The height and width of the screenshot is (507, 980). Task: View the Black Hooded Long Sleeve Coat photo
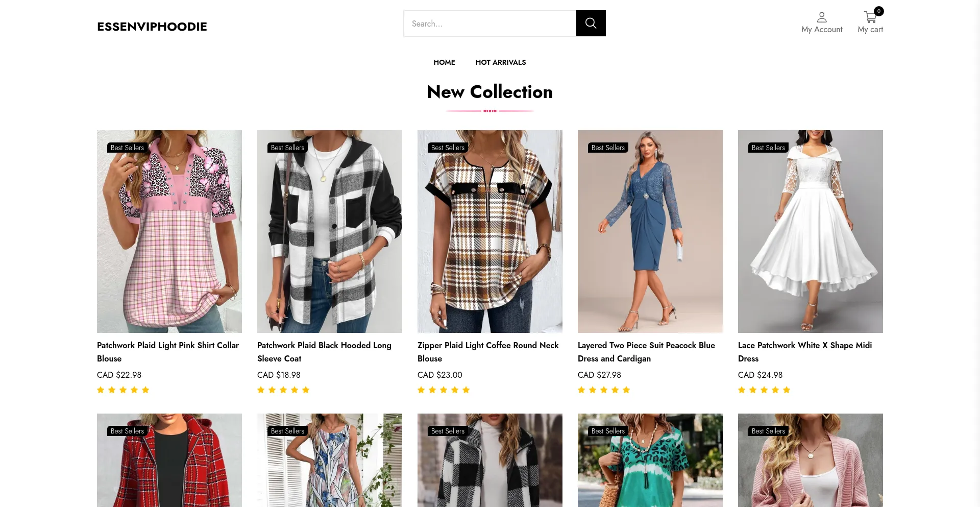(x=330, y=231)
